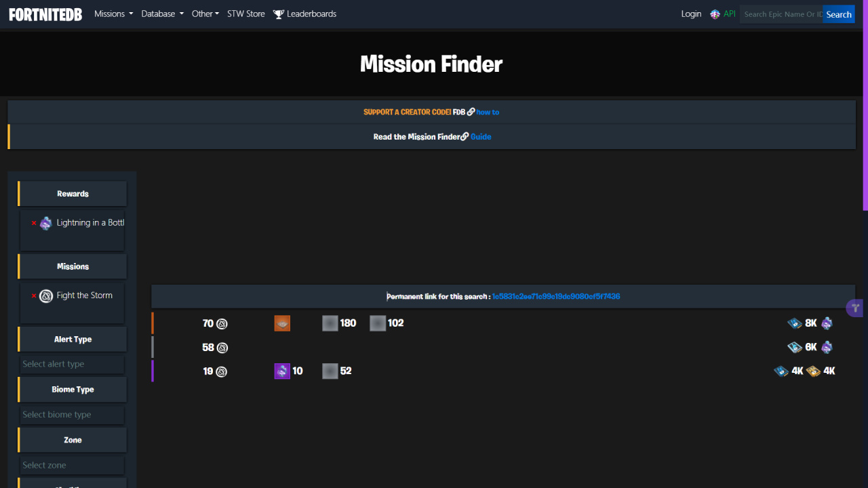Image resolution: width=868 pixels, height=488 pixels.
Task: Remove the Fight the Storm mission filter
Action: pyautogui.click(x=34, y=296)
